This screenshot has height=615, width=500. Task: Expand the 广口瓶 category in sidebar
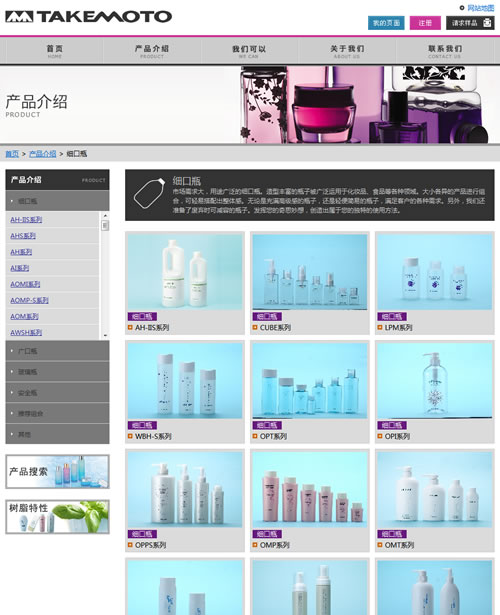pos(57,351)
